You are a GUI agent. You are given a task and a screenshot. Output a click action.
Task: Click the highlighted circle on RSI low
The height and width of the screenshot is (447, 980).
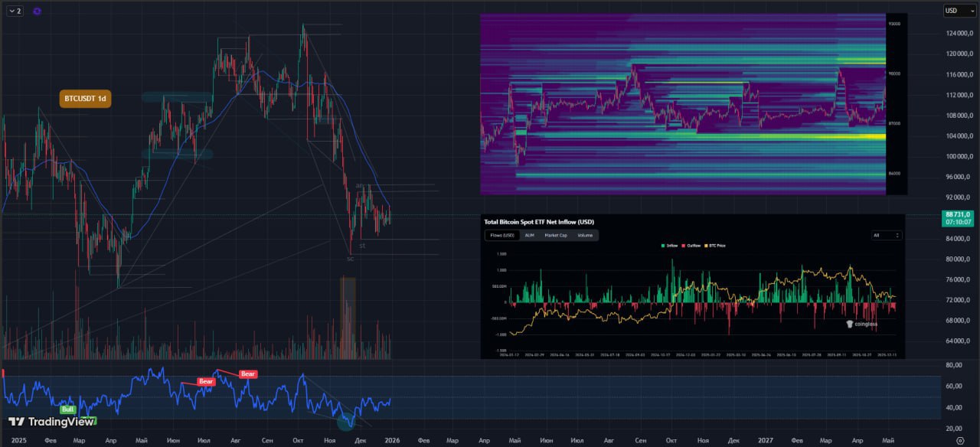click(348, 419)
